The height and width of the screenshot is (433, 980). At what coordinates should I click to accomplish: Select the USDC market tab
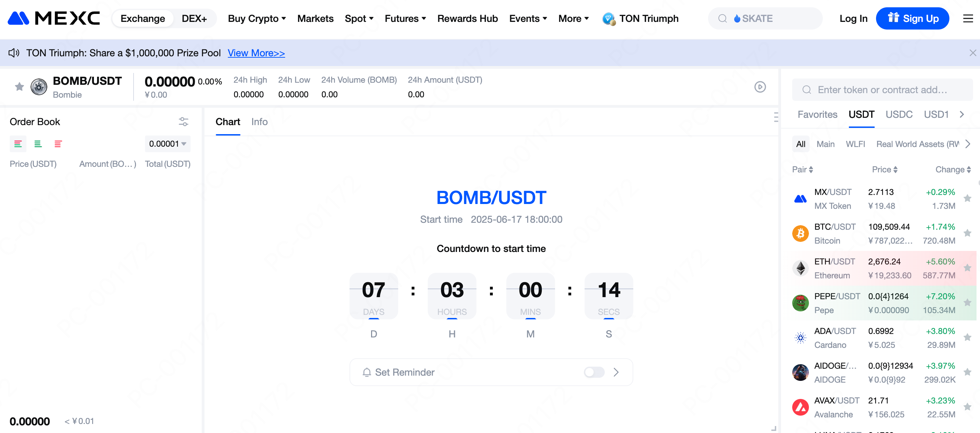[899, 114]
